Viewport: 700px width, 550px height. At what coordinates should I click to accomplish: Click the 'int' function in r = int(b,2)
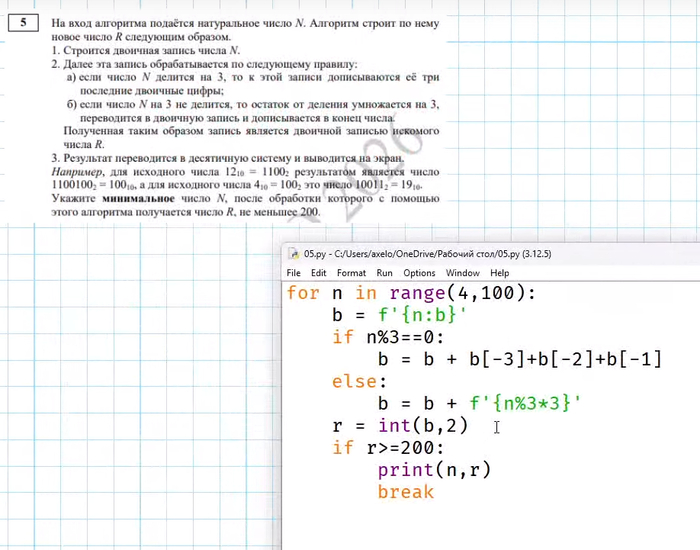pos(395,426)
